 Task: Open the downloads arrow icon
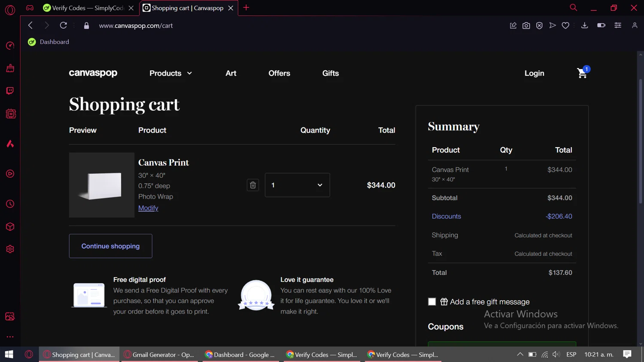(584, 25)
